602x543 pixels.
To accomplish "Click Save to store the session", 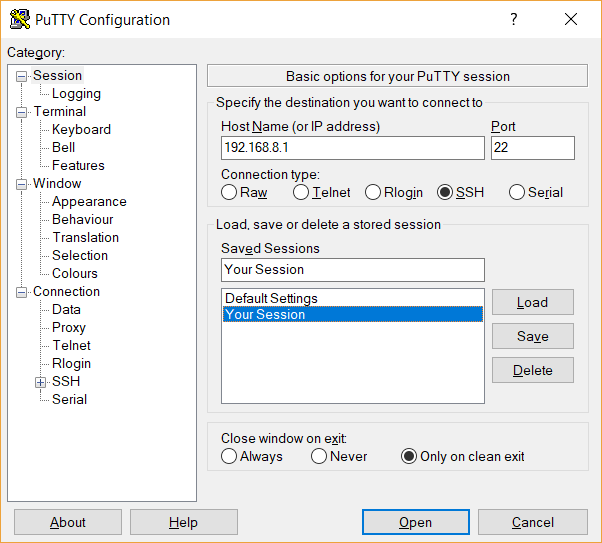I will pos(532,336).
